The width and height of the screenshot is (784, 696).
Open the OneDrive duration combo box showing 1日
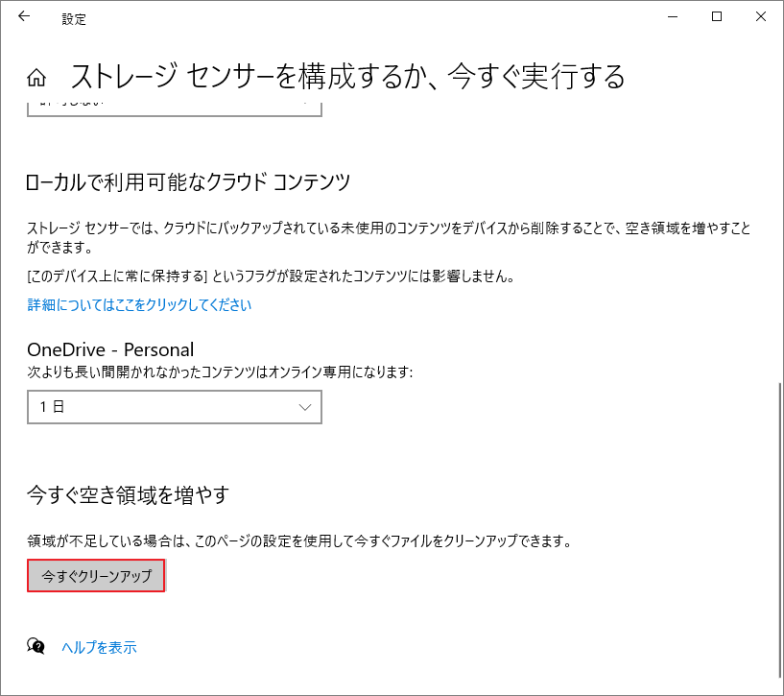175,407
